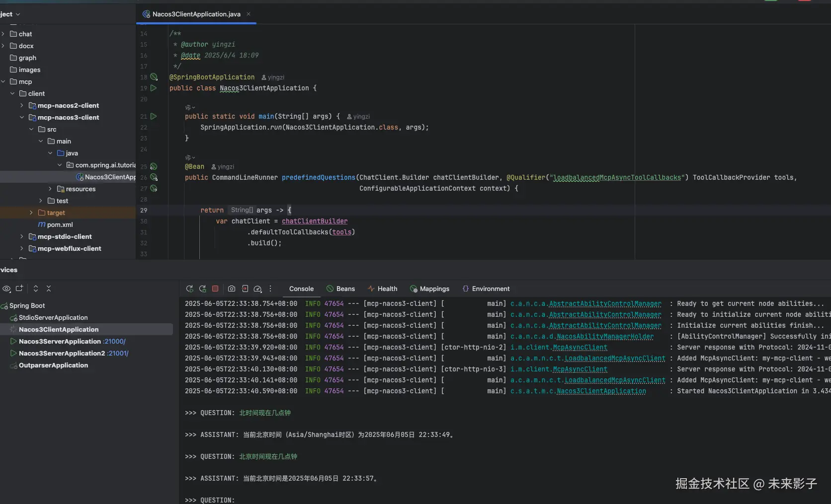
Task: Click profiler gauge icon in console toolbar
Action: point(257,288)
